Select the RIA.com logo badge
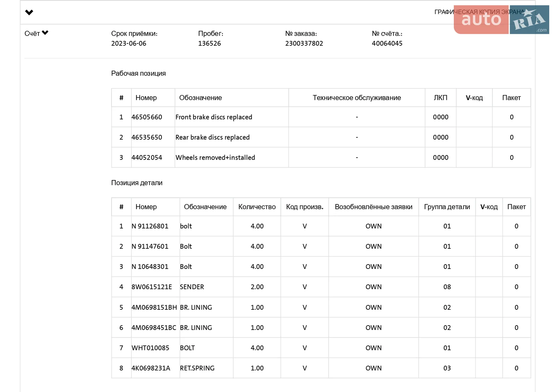The width and height of the screenshot is (555, 392). click(x=529, y=20)
